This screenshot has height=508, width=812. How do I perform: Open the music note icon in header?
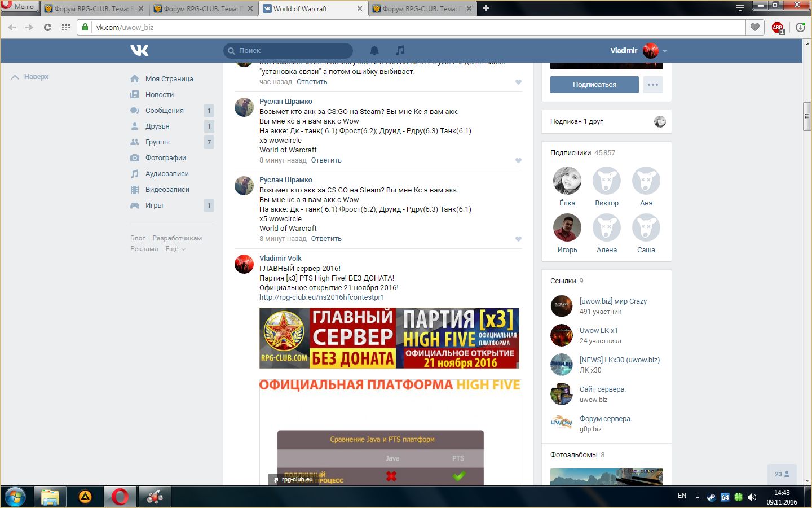pos(400,50)
